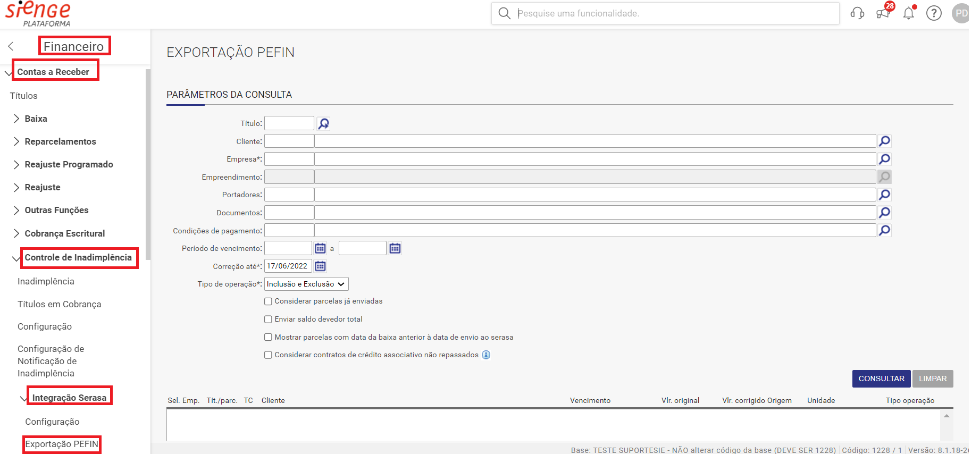Open the notifications bell icon
The image size is (980, 454).
[909, 13]
